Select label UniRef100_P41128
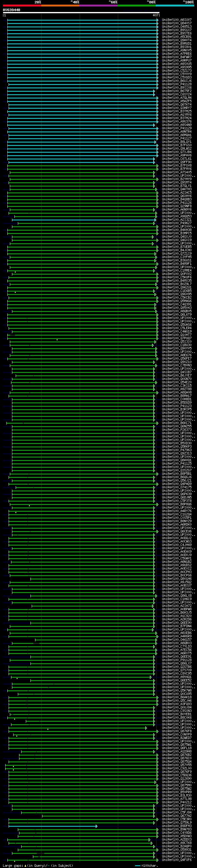Screen dimensions: 197x868 tap(176, 84)
